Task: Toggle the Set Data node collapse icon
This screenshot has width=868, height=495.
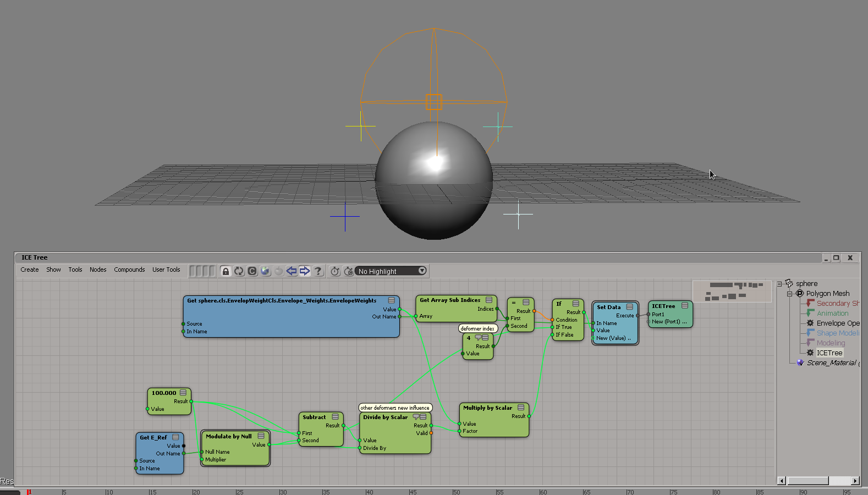Action: pyautogui.click(x=629, y=307)
